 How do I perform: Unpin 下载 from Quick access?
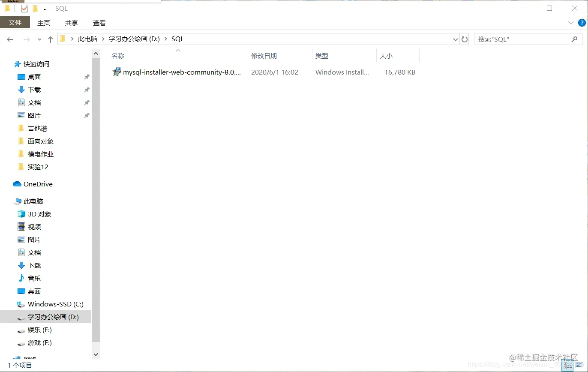pos(87,90)
